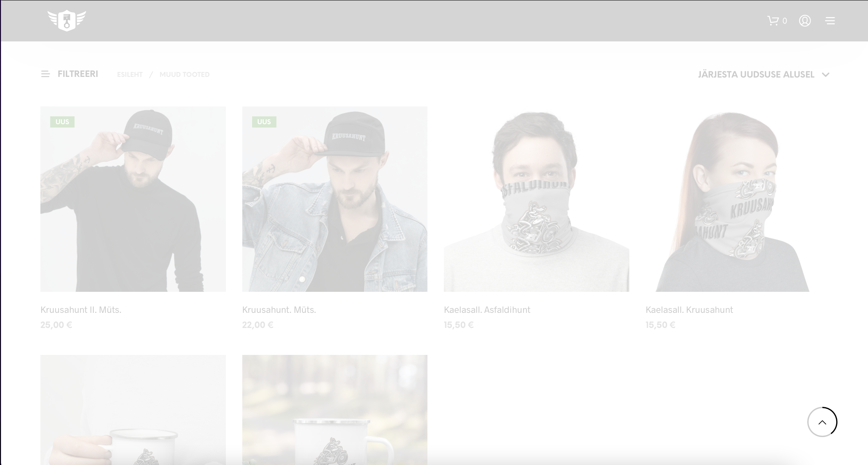Click the Kaelasall. Asfaldihunt title link

(x=487, y=310)
